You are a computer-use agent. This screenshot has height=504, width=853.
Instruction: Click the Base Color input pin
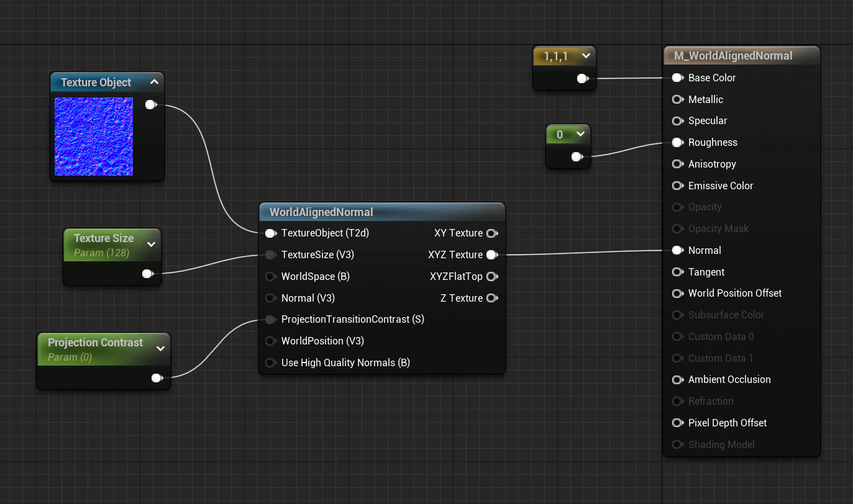coord(678,78)
